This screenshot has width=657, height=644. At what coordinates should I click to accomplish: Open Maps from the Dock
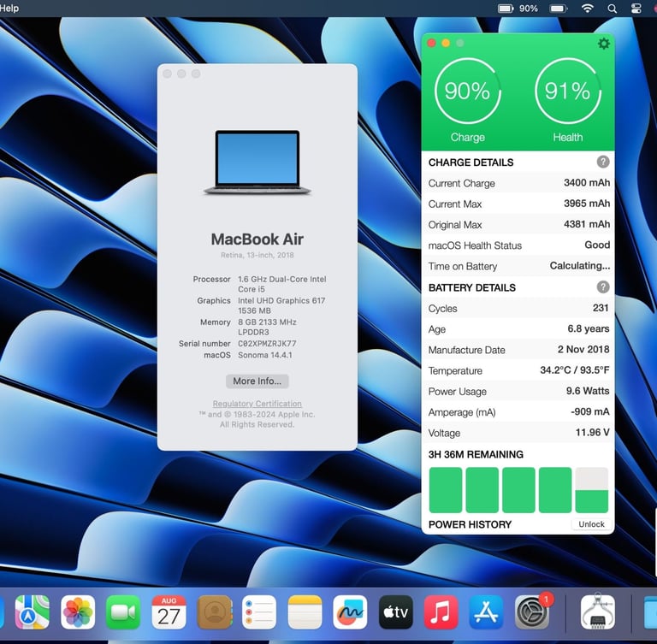coord(33,612)
